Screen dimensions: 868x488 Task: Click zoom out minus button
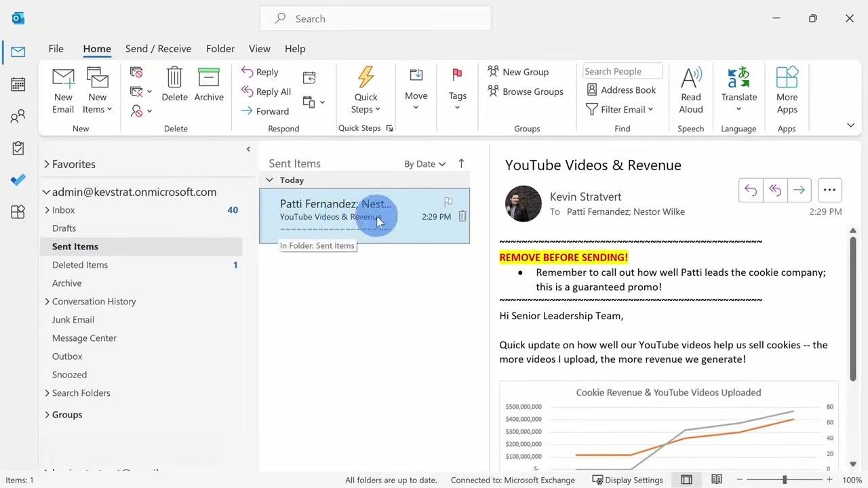[x=740, y=480]
